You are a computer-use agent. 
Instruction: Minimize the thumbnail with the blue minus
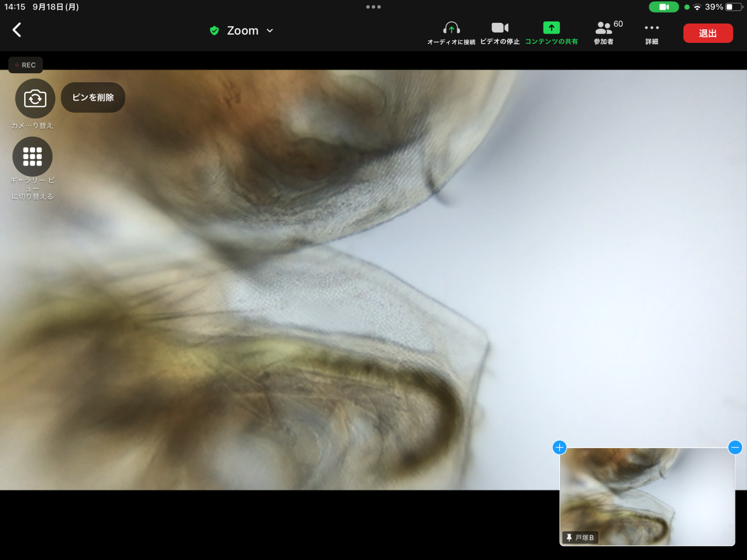coord(735,448)
